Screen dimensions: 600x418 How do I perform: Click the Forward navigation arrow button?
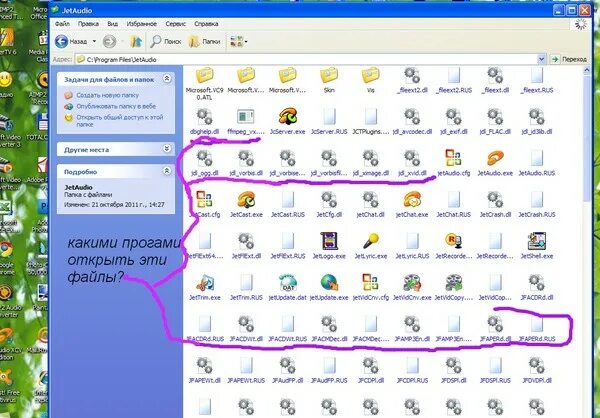(109, 41)
